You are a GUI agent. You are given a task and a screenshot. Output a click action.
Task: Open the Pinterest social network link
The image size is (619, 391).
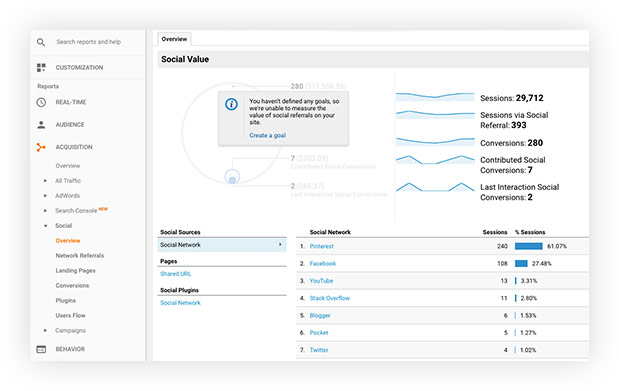pos(321,246)
